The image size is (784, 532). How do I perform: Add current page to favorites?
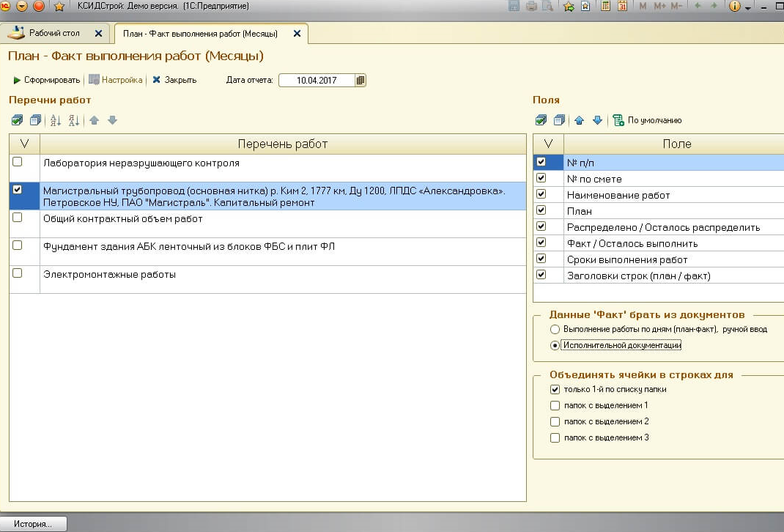pyautogui.click(x=569, y=7)
